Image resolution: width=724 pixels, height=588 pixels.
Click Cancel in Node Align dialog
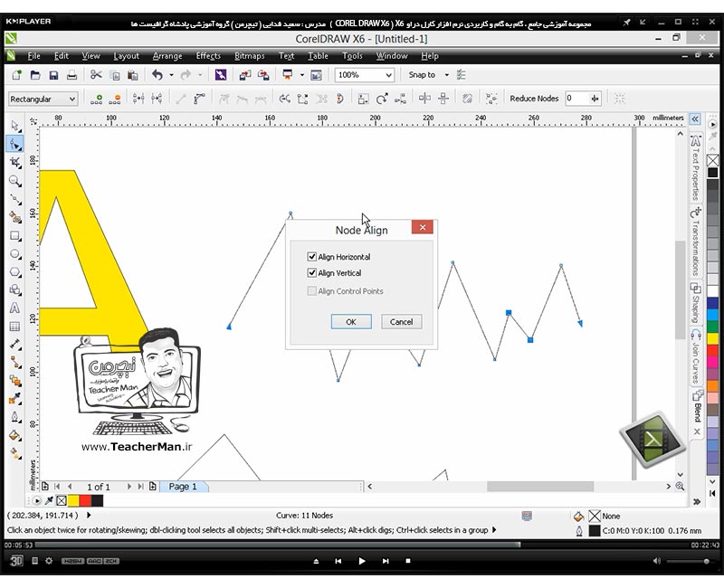[401, 322]
